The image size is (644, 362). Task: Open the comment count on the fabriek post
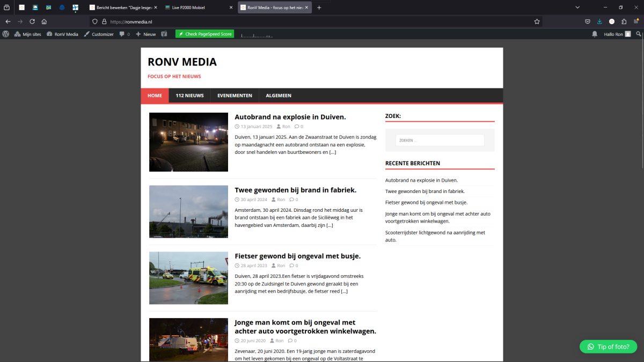[294, 200]
